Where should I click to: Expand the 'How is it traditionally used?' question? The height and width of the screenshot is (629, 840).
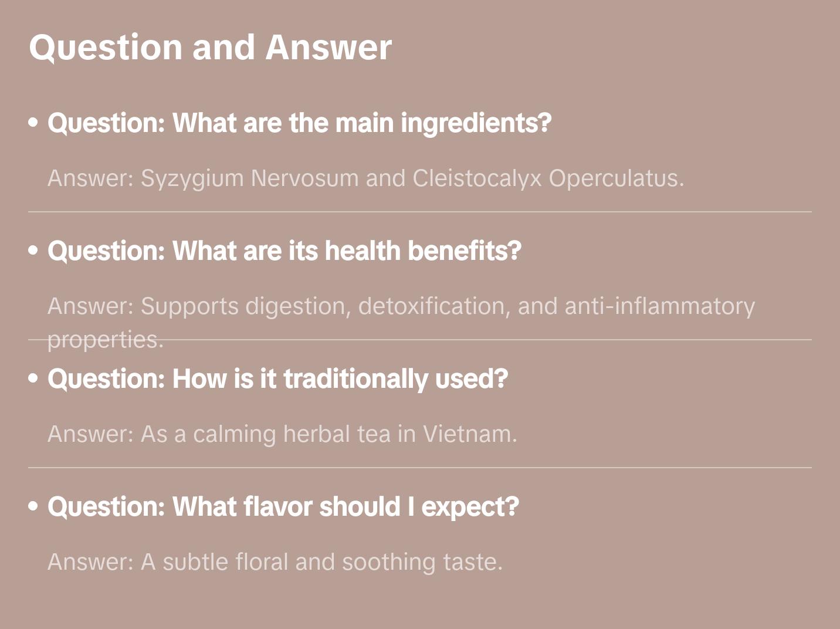(x=277, y=378)
